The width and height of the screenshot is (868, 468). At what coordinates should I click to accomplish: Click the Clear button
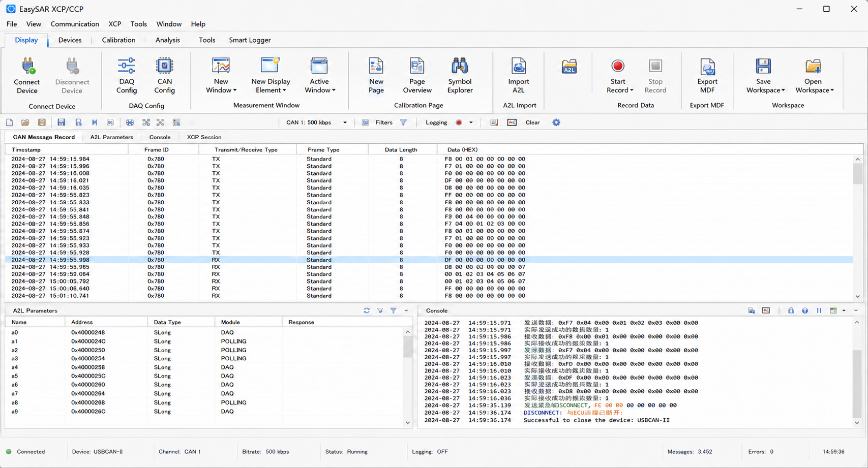point(532,122)
